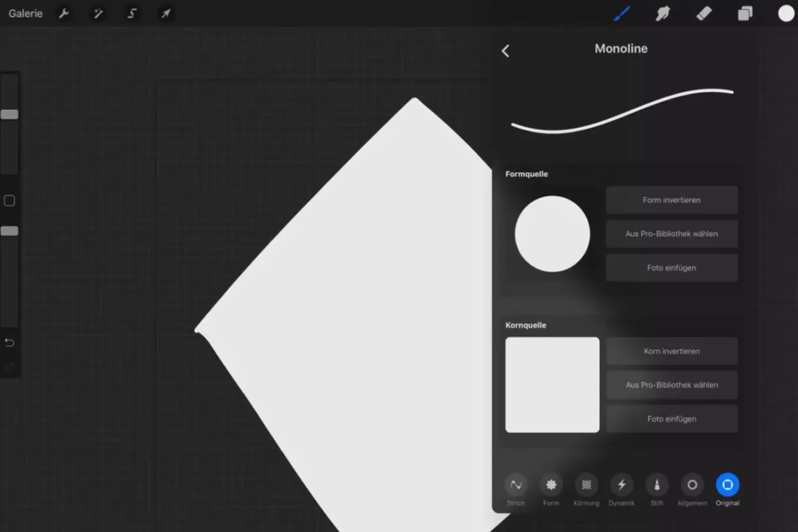Open the Actions wrench menu

(65, 13)
